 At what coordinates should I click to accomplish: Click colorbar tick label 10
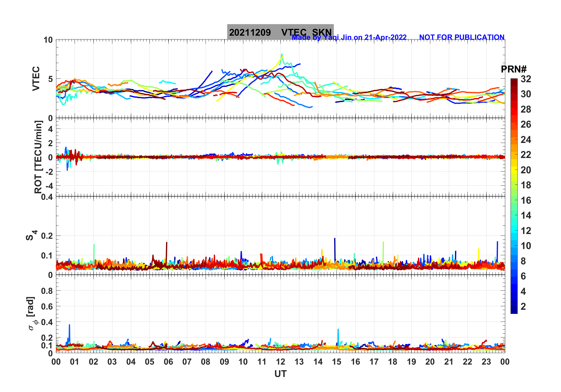tap(526, 246)
